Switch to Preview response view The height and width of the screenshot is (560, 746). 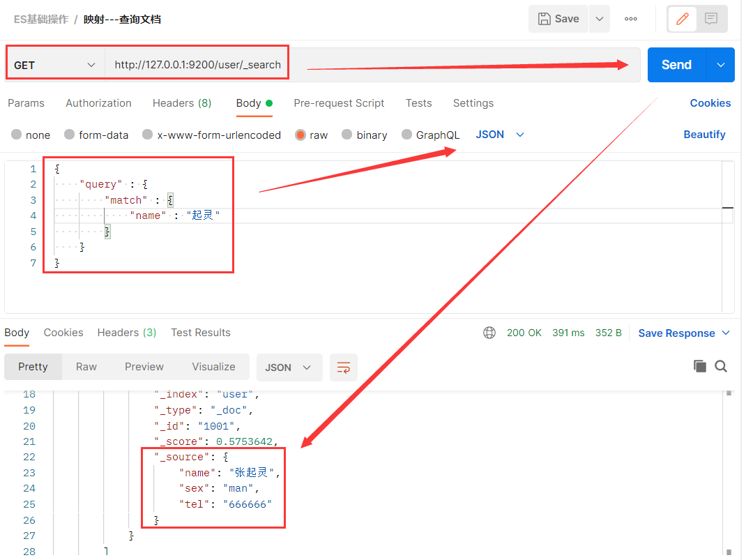144,367
